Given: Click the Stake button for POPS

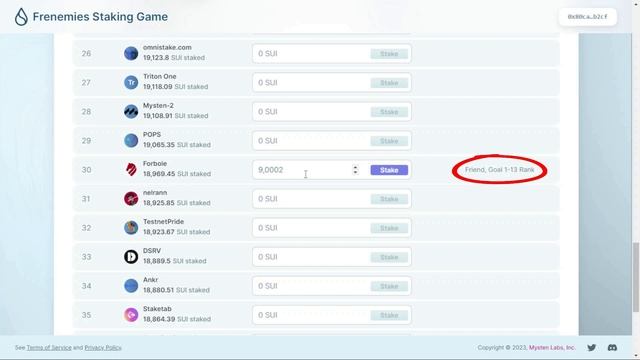Looking at the screenshot, I should pyautogui.click(x=389, y=141).
